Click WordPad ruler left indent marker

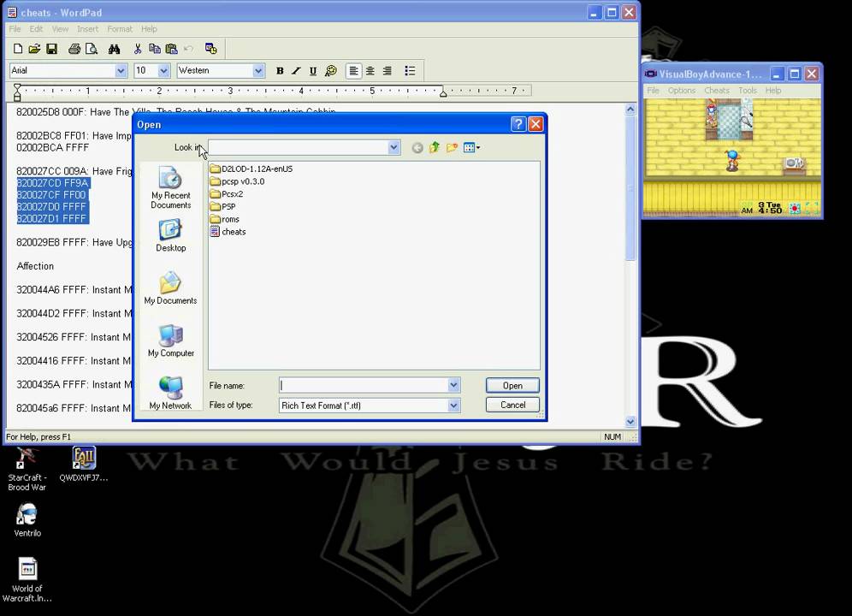pyautogui.click(x=17, y=92)
